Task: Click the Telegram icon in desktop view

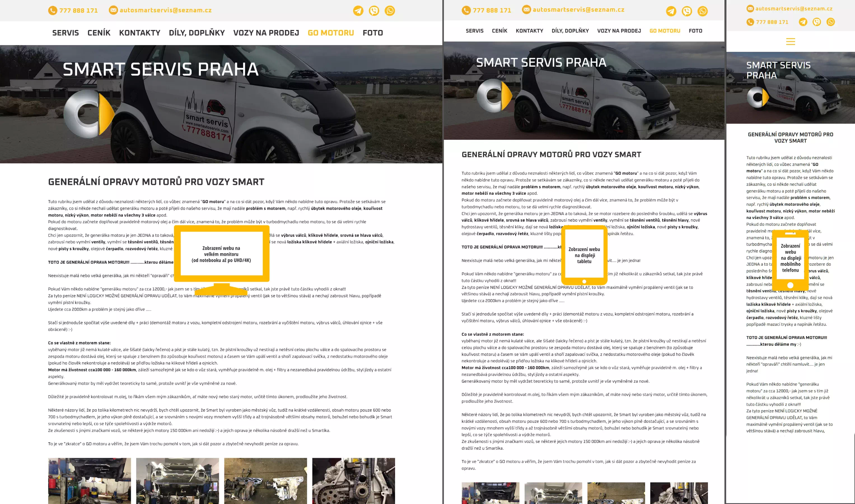Action: click(x=358, y=11)
